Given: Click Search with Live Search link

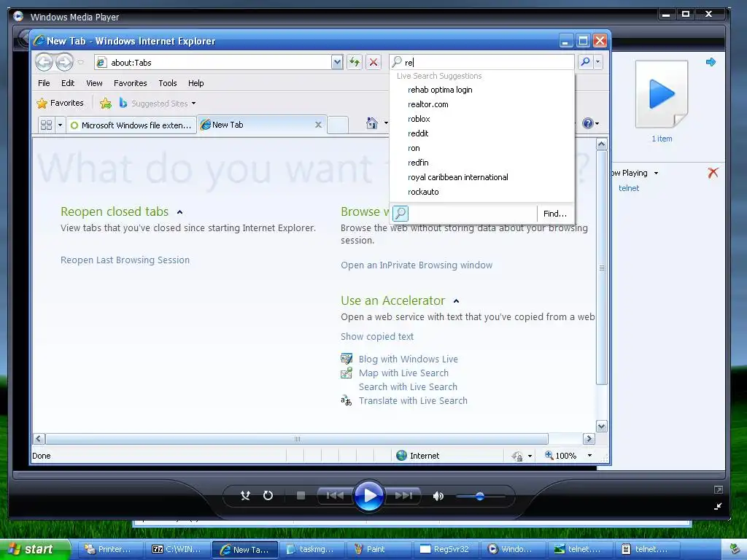Looking at the screenshot, I should pyautogui.click(x=408, y=386).
